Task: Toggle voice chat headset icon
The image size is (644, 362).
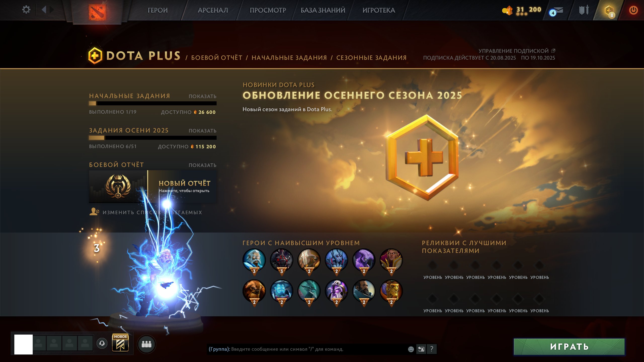Action: 102,343
